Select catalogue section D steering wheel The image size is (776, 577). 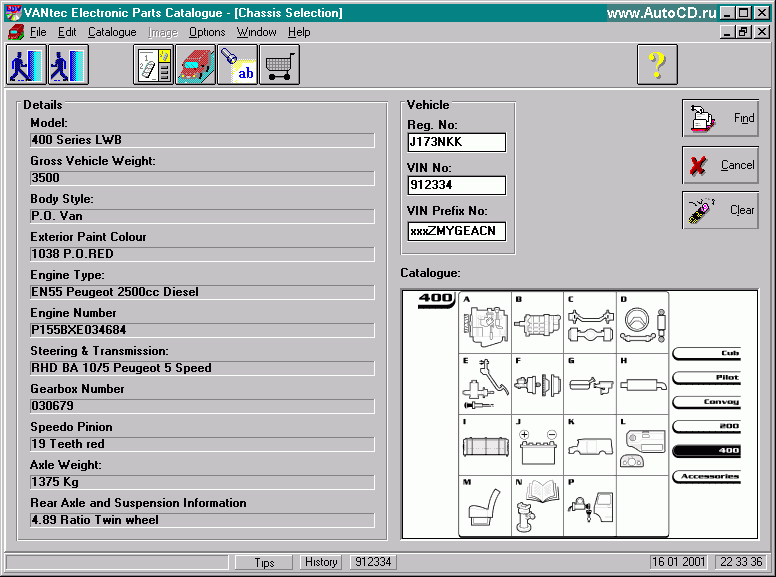pyautogui.click(x=642, y=323)
